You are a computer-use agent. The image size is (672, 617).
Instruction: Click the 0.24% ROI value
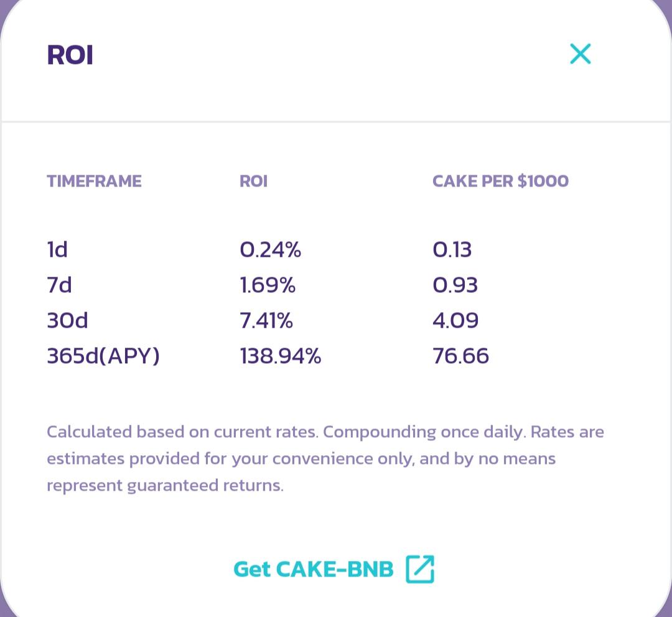[x=270, y=249]
